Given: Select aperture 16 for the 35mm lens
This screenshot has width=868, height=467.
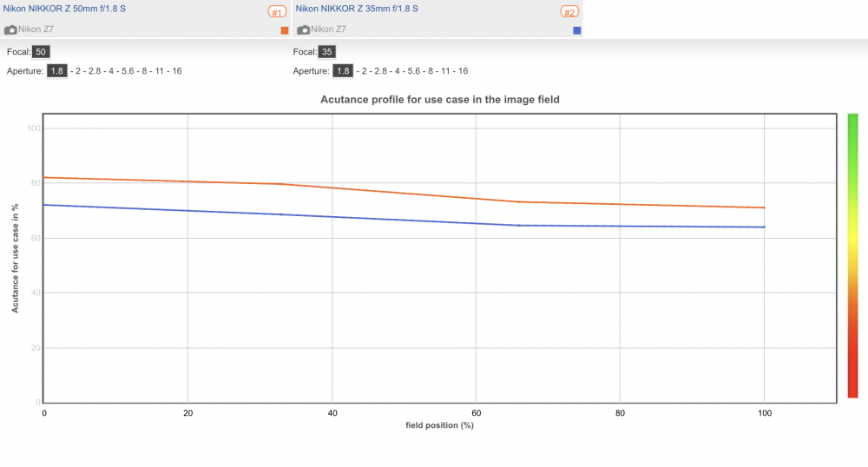Looking at the screenshot, I should tap(463, 71).
